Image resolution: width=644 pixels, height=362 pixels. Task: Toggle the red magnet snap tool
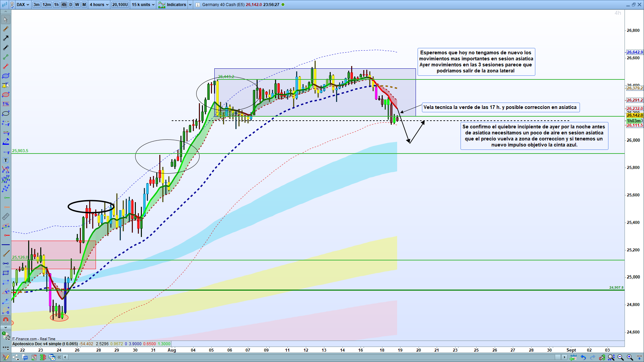tap(6, 320)
